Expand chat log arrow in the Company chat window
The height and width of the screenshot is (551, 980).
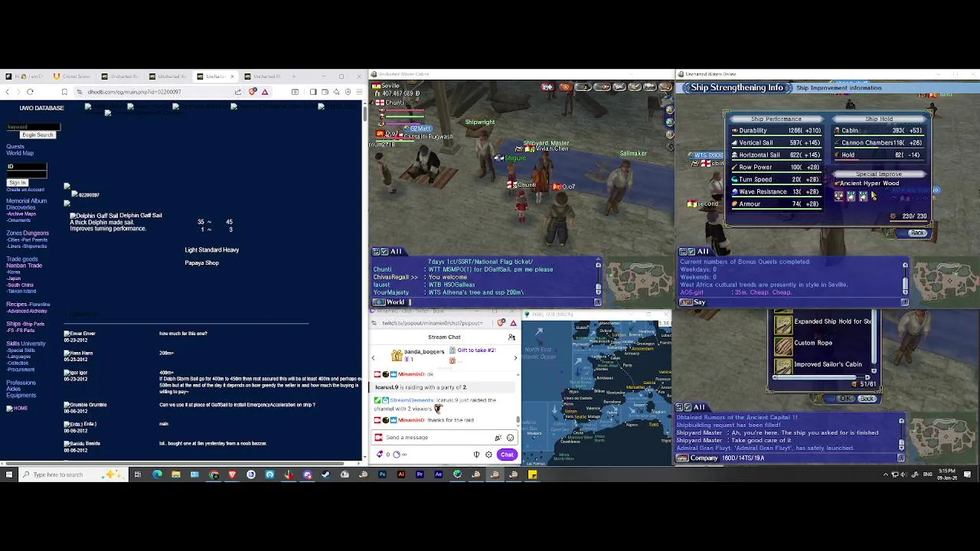pyautogui.click(x=901, y=458)
